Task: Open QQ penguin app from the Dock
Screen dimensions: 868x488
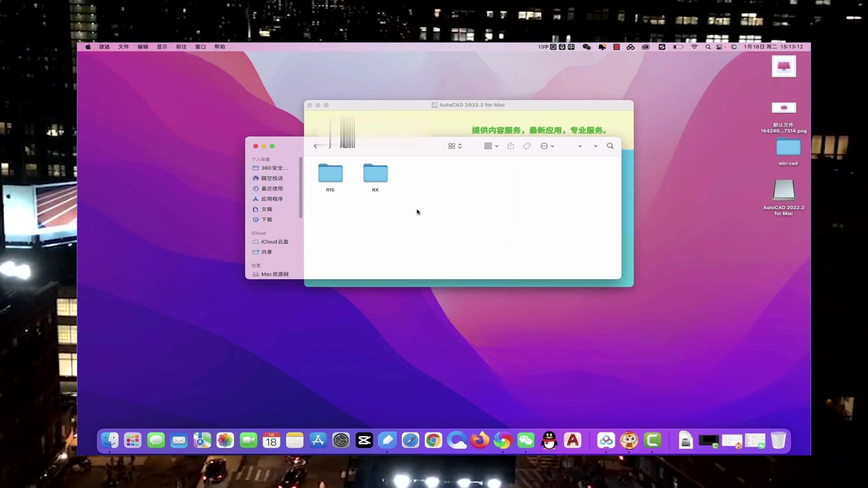Action: pyautogui.click(x=549, y=441)
